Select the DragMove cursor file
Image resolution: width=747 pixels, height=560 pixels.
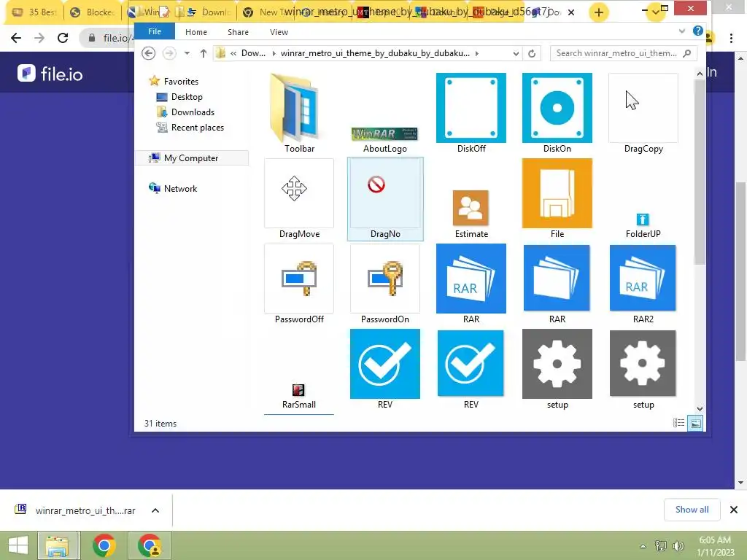pos(299,199)
